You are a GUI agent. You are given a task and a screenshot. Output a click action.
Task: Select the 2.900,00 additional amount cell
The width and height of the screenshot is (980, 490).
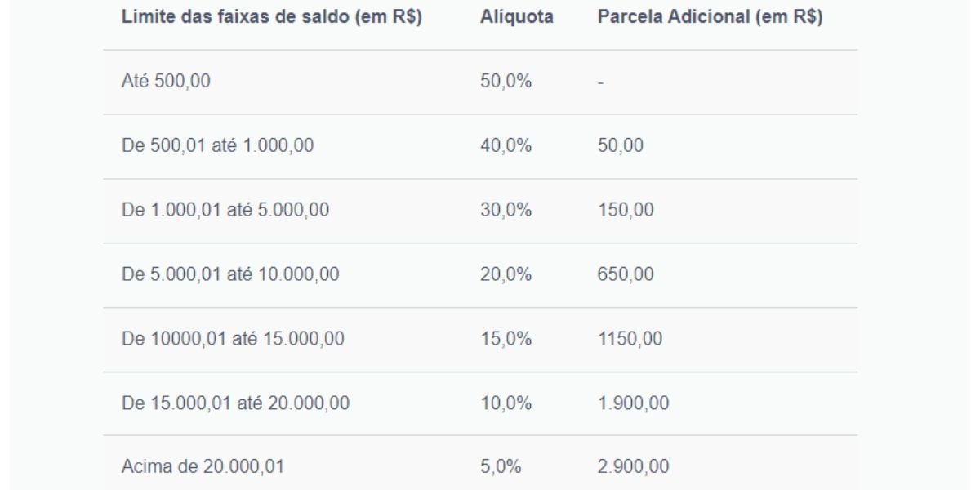(634, 466)
